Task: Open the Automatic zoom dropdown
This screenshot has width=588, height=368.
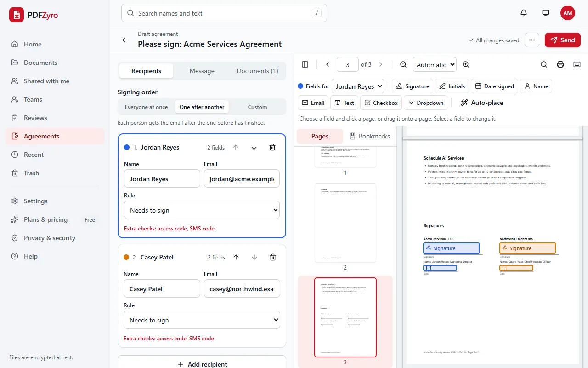Action: [x=435, y=64]
